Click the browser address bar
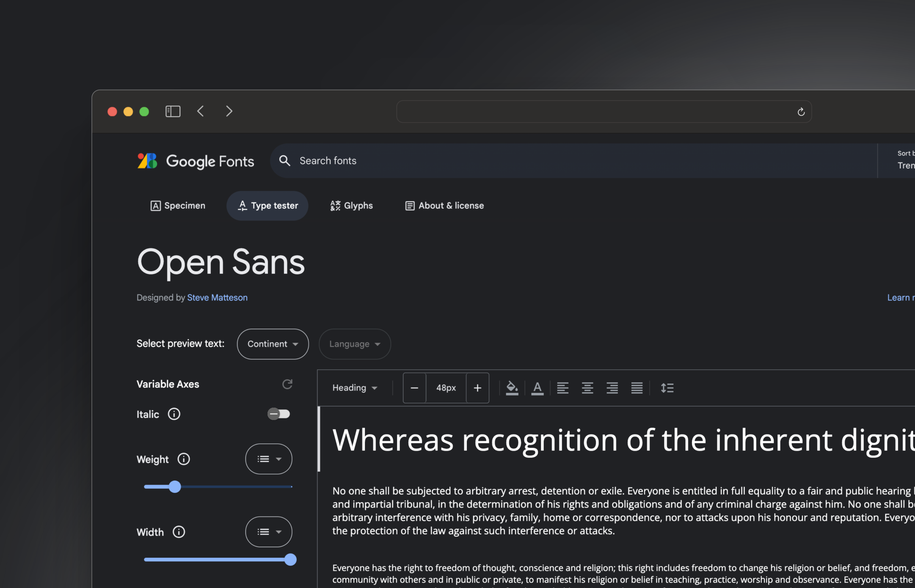Image resolution: width=915 pixels, height=588 pixels. [604, 112]
